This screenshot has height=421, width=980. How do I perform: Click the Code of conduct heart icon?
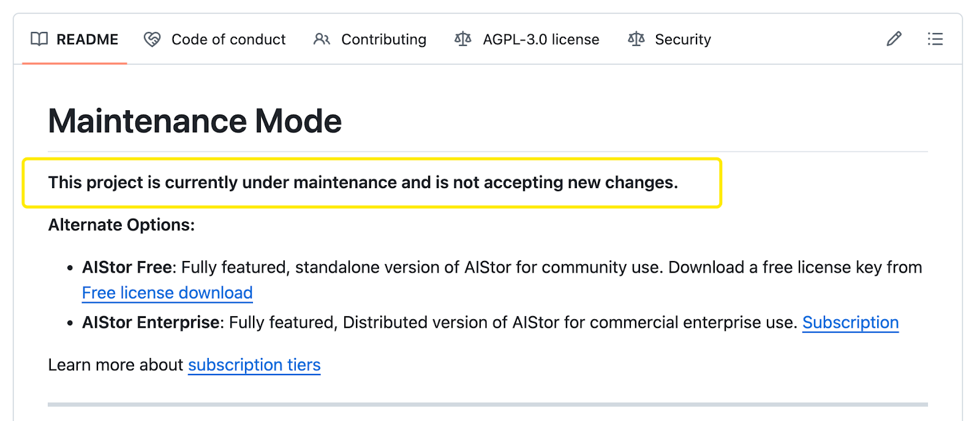152,39
